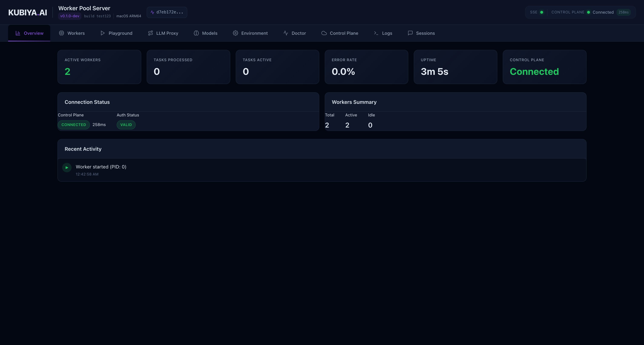
Task: Click the VALID auth status pill
Action: coord(126,125)
